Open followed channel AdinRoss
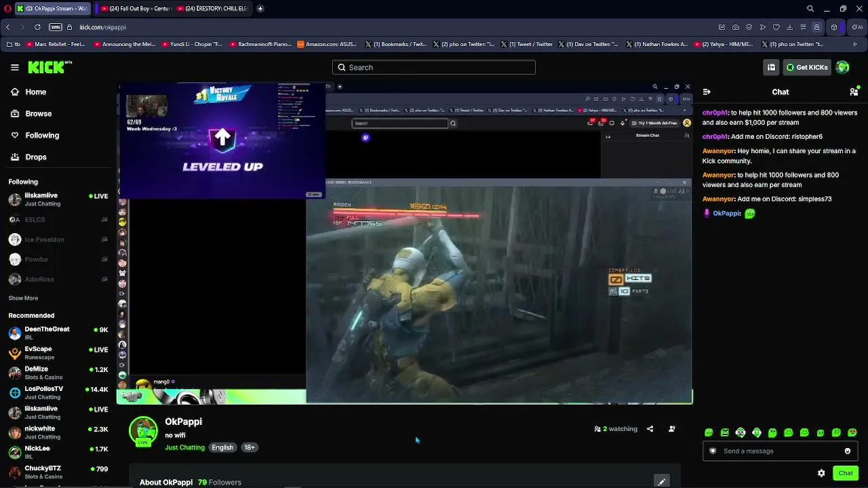The width and height of the screenshot is (868, 488). [58, 279]
